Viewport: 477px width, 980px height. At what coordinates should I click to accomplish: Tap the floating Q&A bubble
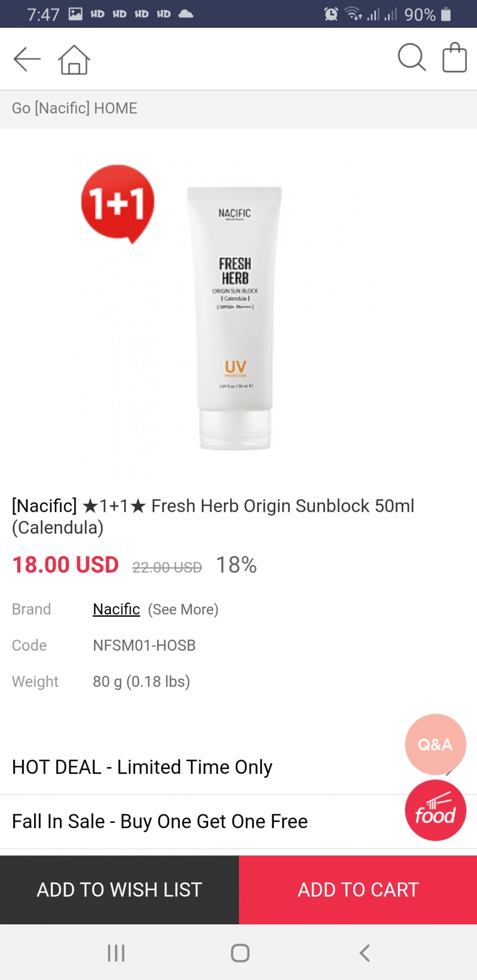[435, 744]
